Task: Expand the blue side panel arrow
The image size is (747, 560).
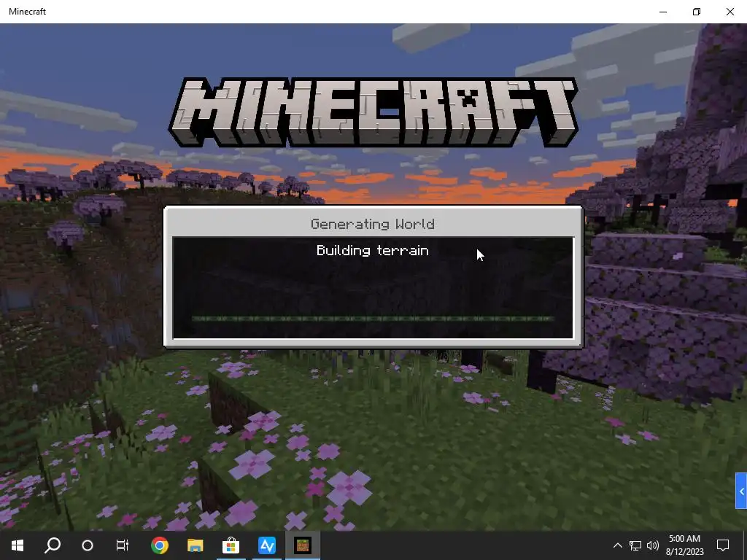Action: 741,491
